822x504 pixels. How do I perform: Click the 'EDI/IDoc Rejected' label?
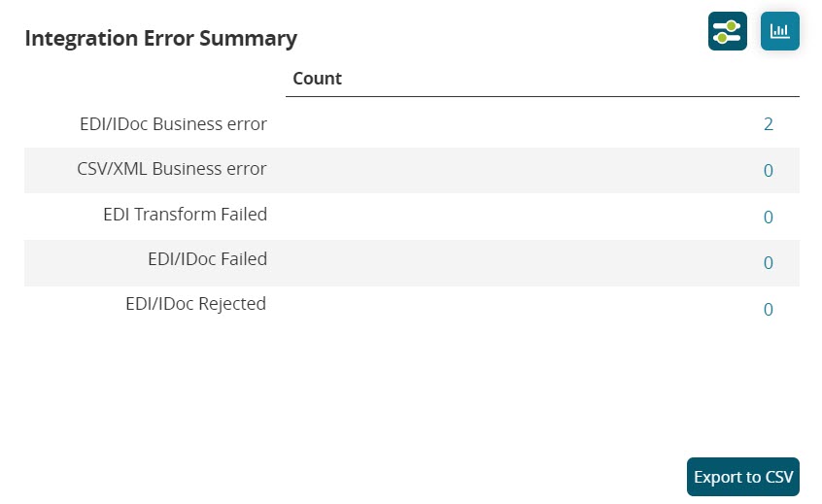click(x=195, y=304)
